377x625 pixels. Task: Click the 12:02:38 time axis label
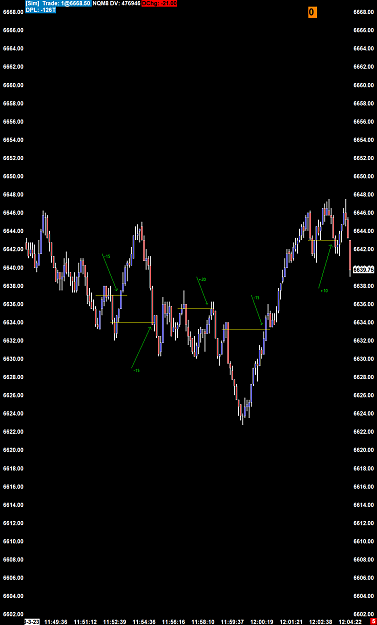tap(321, 622)
